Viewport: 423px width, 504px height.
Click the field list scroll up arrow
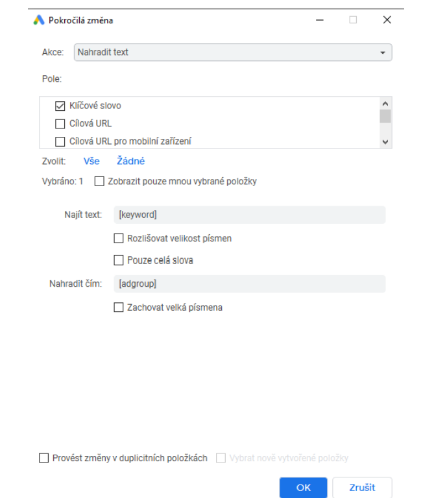385,104
